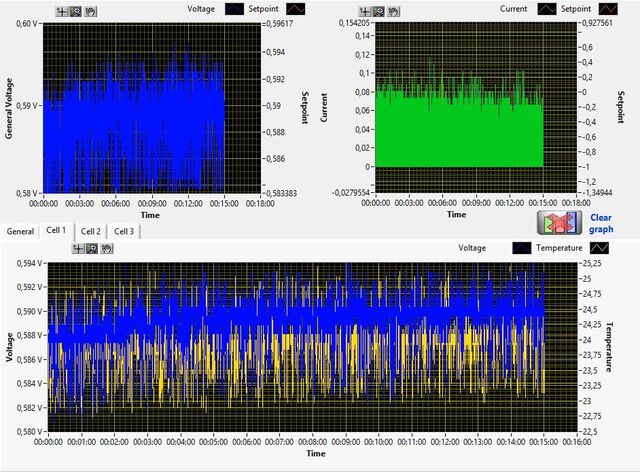Click the 0,154205 current axis maximum
The height and width of the screenshot is (472, 640).
click(354, 23)
